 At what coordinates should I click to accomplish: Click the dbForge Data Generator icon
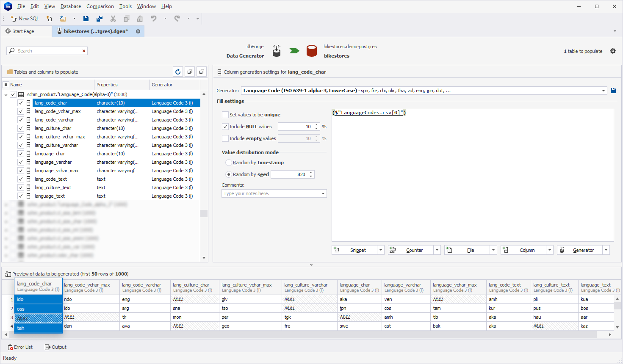pyautogui.click(x=277, y=51)
